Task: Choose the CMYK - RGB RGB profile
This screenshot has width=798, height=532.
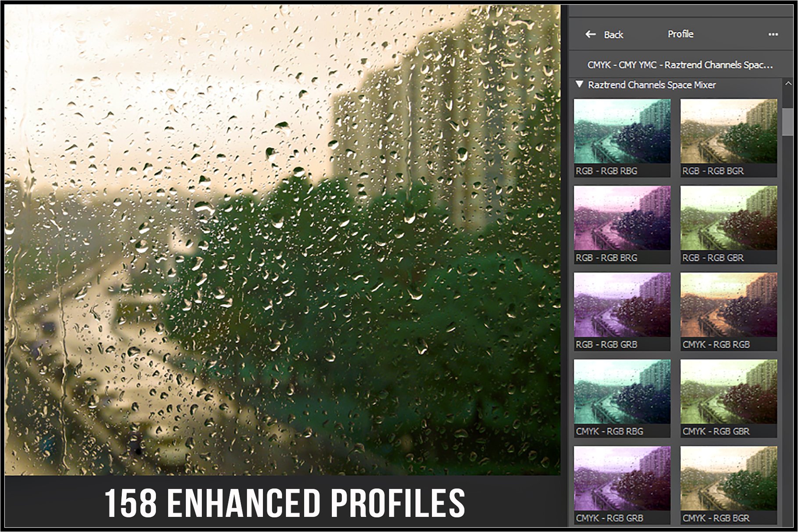Action: tap(729, 311)
